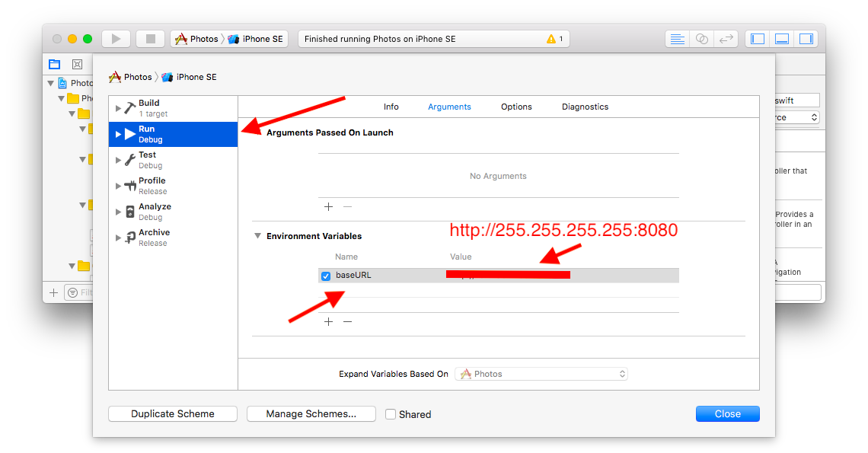Select the Profile scheme action
Viewport: 868px width, 453px height.
coord(174,186)
